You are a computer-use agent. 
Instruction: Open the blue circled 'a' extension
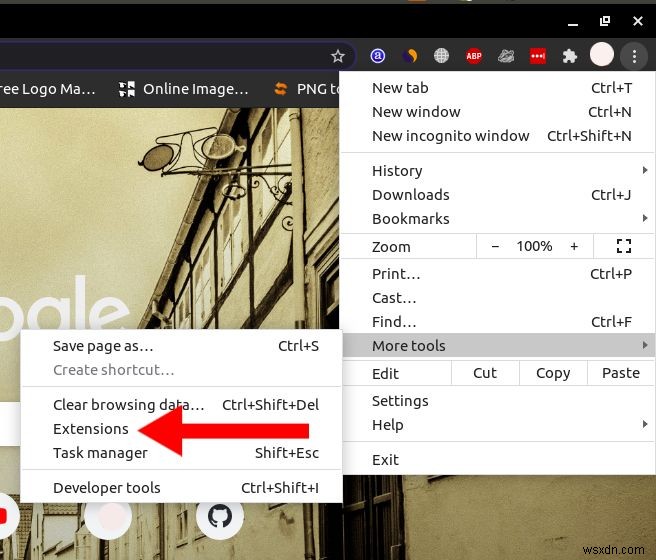pyautogui.click(x=378, y=56)
